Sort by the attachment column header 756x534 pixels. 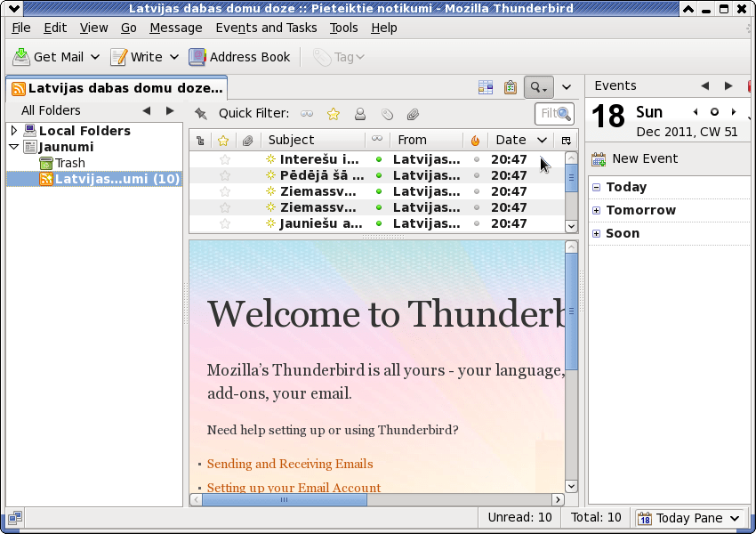click(x=248, y=141)
